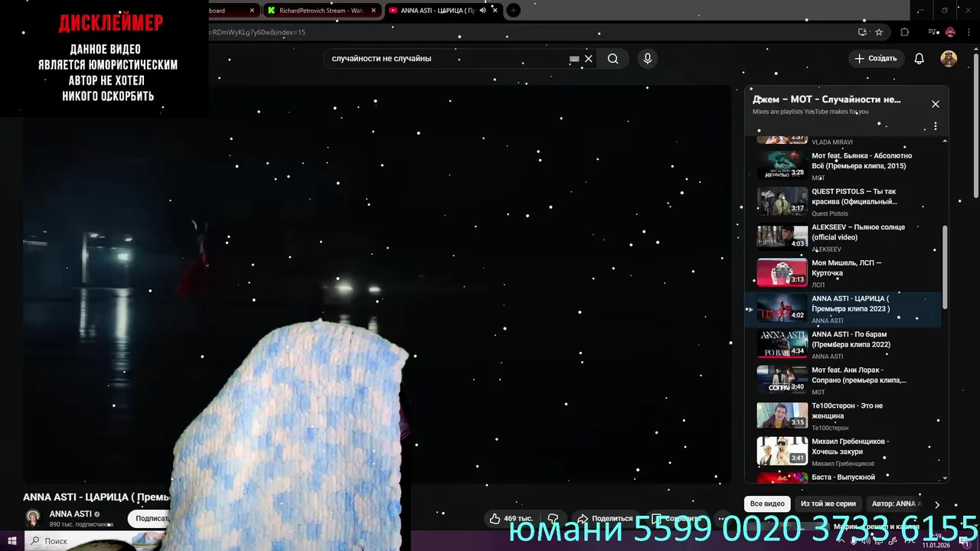Select ANNA ASTI - ЦАРИЦА in playlist
The image size is (980, 551).
click(843, 309)
